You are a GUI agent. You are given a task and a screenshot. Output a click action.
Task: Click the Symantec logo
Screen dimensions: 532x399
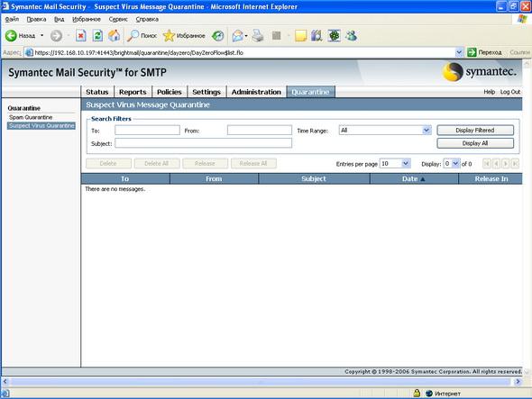(480, 72)
